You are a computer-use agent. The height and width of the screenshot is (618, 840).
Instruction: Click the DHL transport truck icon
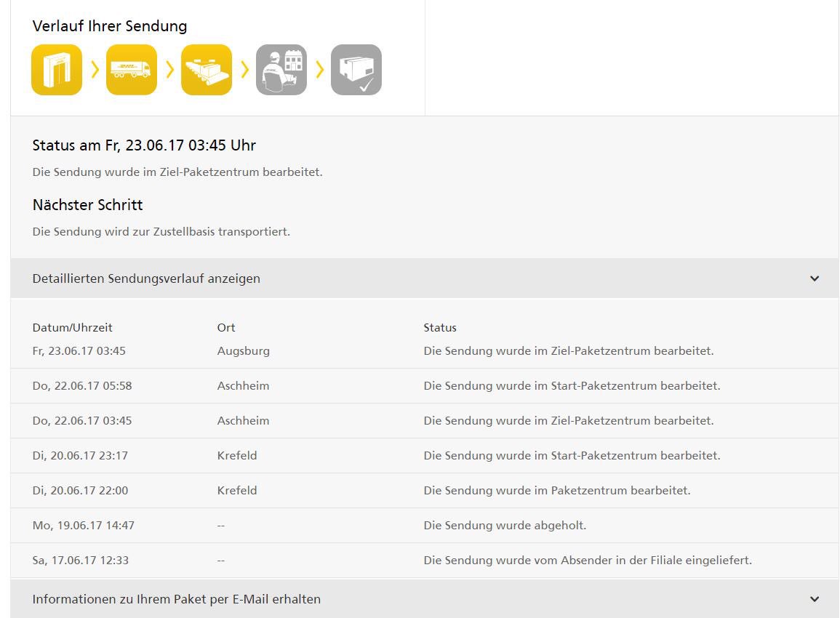pyautogui.click(x=131, y=69)
